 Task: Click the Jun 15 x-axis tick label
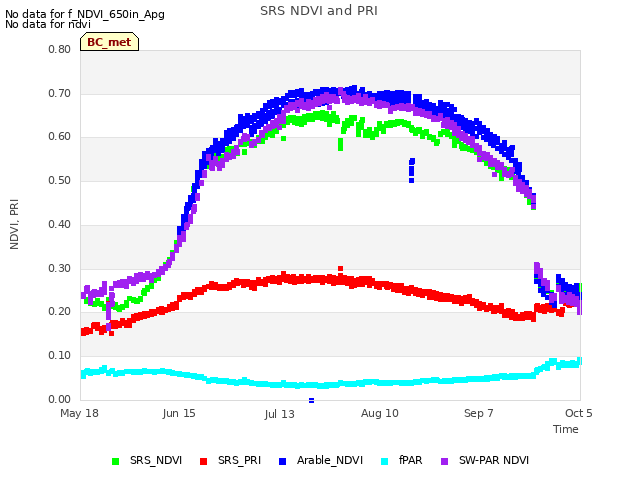pyautogui.click(x=179, y=413)
